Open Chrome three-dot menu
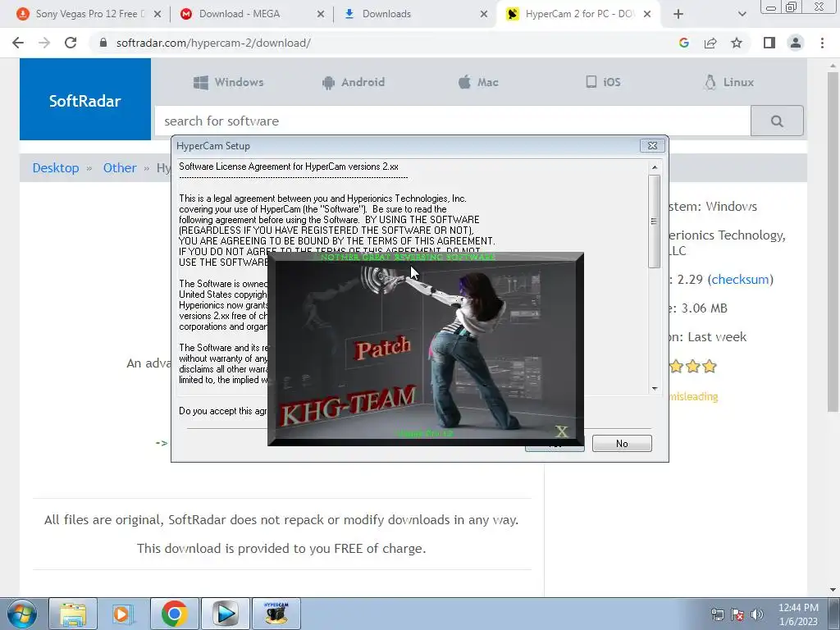The height and width of the screenshot is (630, 840). (822, 43)
